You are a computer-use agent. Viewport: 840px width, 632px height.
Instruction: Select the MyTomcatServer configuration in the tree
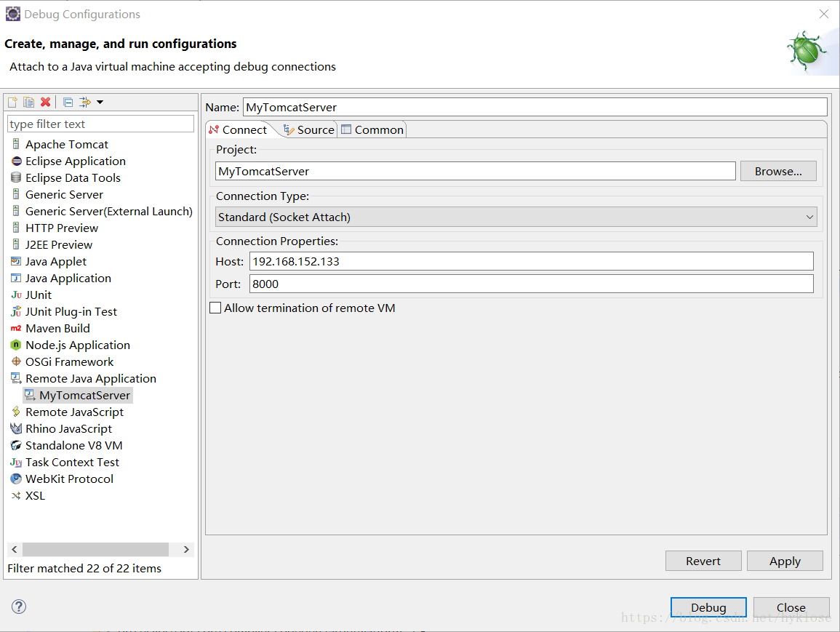coord(79,395)
